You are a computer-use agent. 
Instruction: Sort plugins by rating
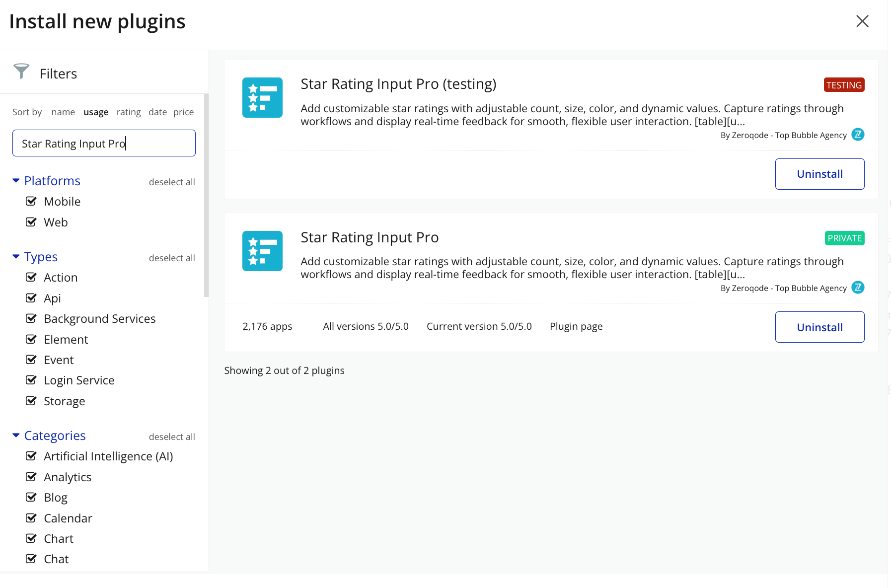pyautogui.click(x=129, y=112)
